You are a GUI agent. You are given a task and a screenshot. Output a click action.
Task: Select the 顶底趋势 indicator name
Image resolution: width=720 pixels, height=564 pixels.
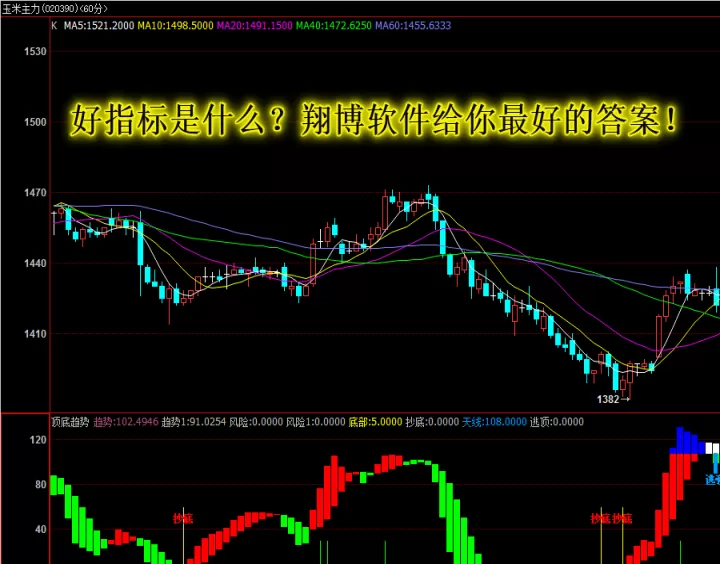click(70, 422)
